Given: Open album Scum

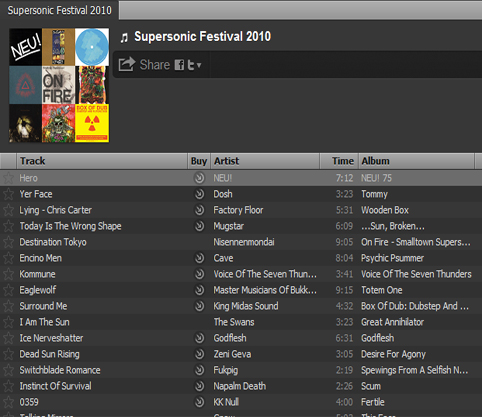Looking at the screenshot, I should [x=371, y=386].
